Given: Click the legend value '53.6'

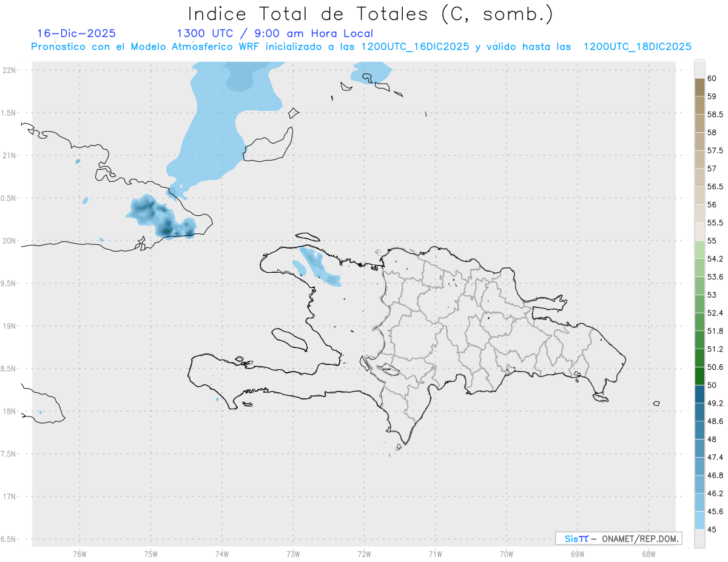Looking at the screenshot, I should (x=715, y=277).
